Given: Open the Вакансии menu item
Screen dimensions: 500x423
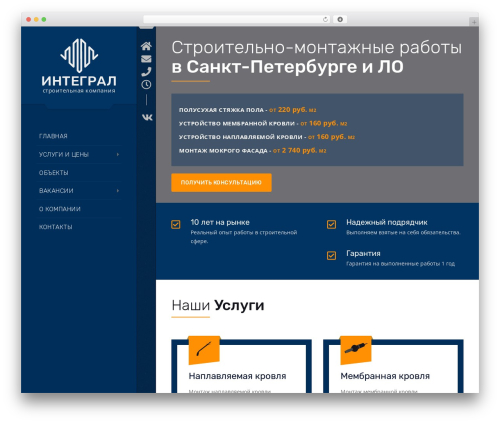Looking at the screenshot, I should coord(56,191).
